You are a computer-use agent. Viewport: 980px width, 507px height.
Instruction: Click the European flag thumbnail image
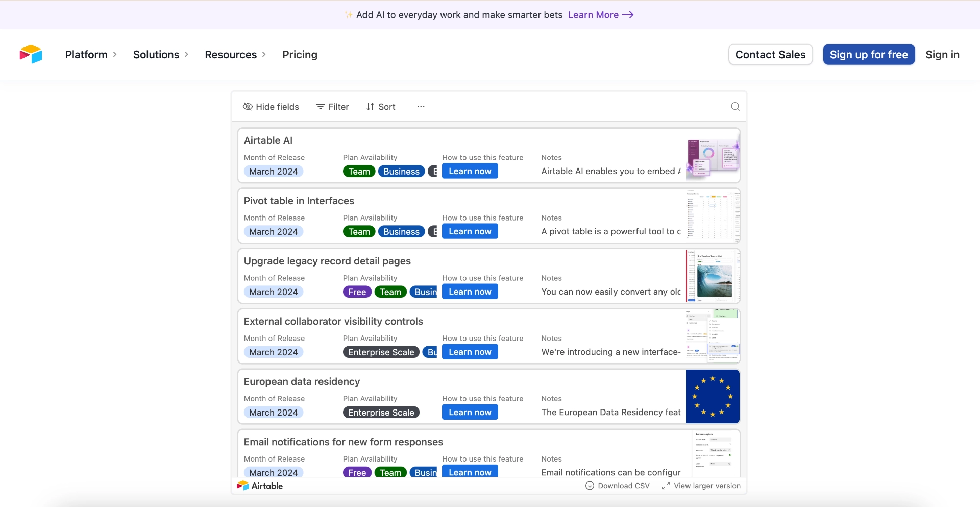713,396
